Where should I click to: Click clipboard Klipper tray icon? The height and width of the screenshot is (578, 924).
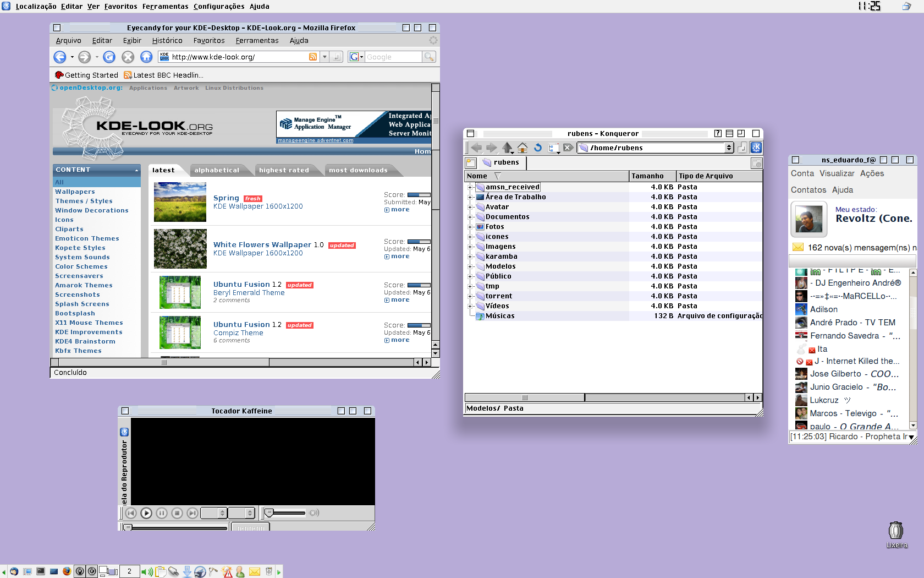(161, 572)
